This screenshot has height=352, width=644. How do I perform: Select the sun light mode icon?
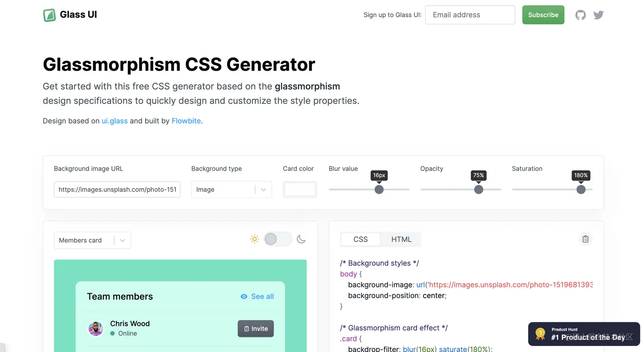pos(254,239)
